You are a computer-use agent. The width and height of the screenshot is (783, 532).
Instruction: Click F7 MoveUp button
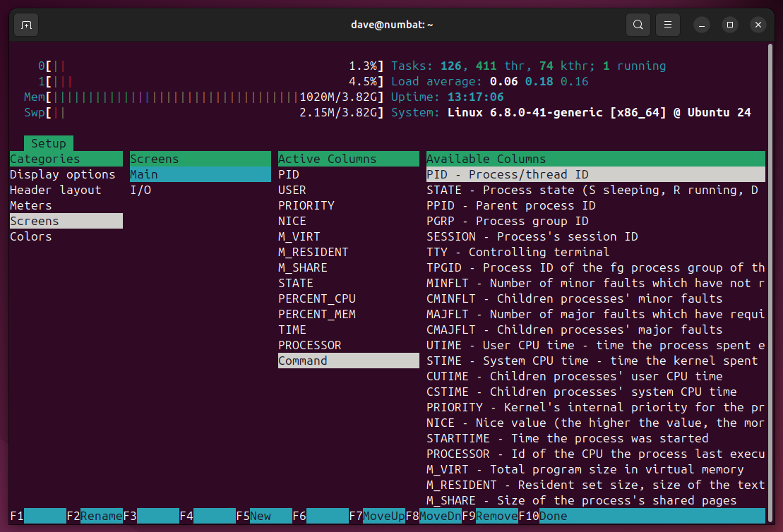point(377,516)
